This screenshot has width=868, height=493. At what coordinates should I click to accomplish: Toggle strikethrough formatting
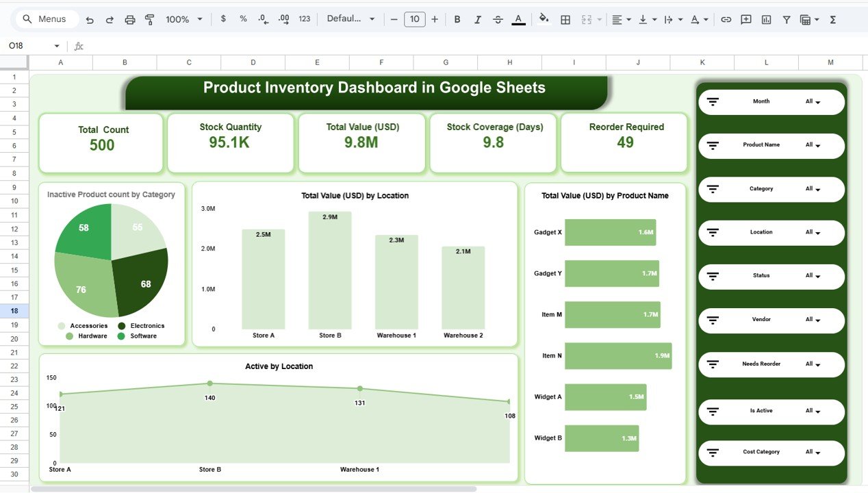[x=498, y=19]
